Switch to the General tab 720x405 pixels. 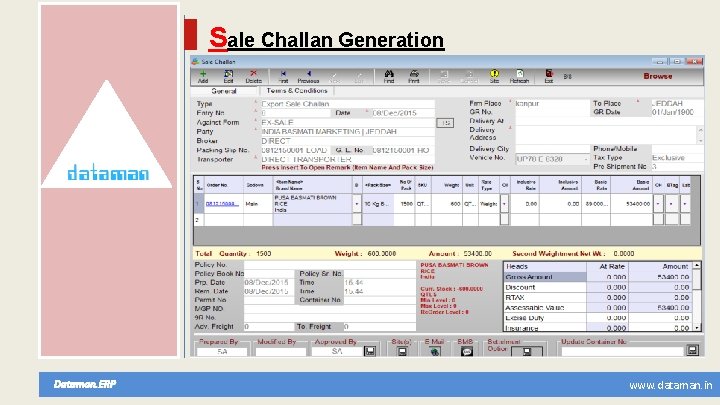[x=224, y=91]
